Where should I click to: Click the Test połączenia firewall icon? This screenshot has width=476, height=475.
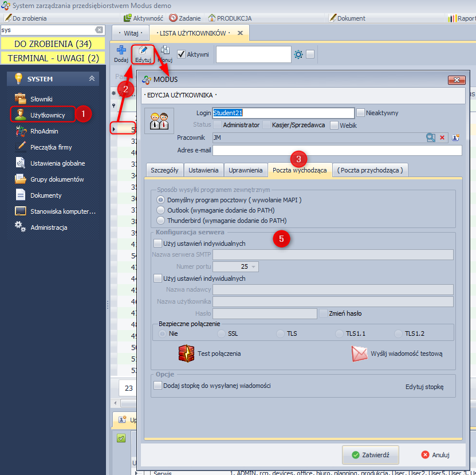click(x=187, y=354)
